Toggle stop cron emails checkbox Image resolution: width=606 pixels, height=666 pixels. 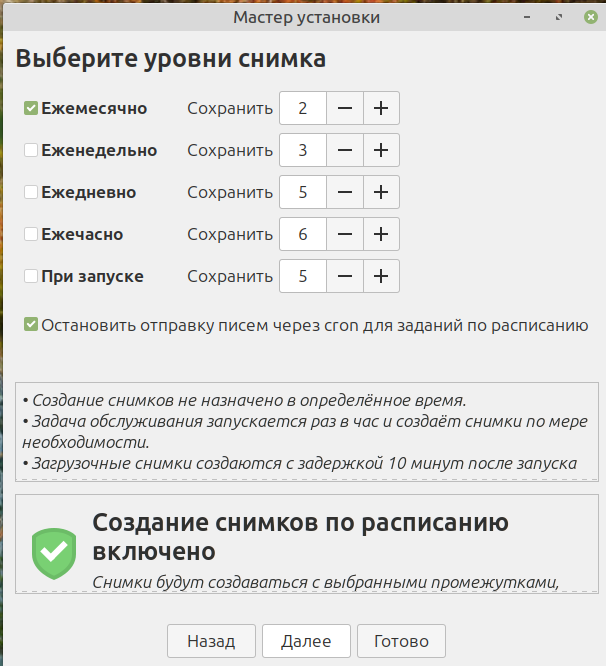[31, 325]
